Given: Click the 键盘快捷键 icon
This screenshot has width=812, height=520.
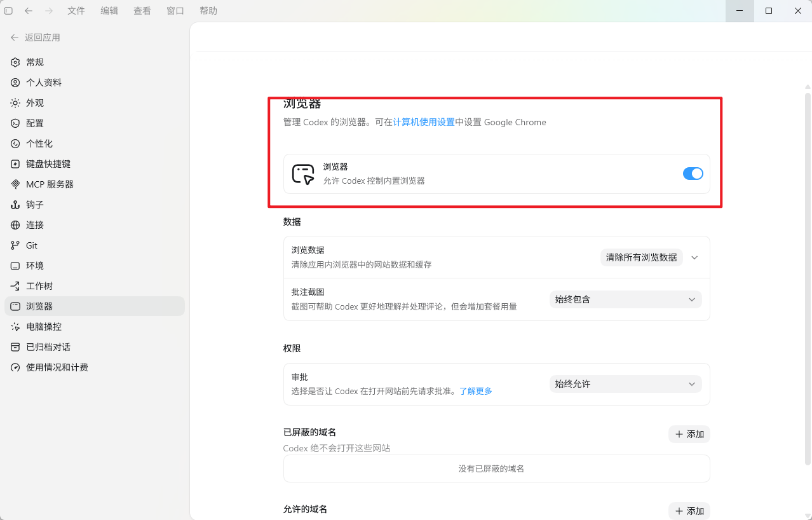Looking at the screenshot, I should click(15, 164).
